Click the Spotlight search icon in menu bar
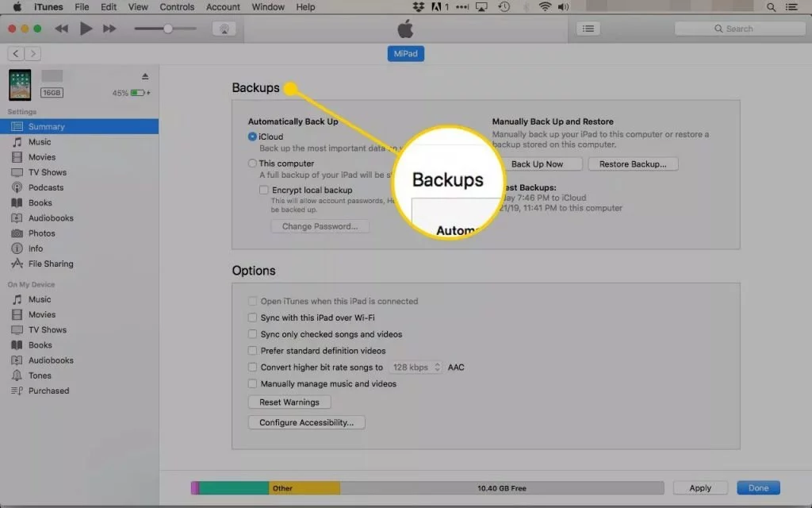This screenshot has height=508, width=812. pos(772,7)
